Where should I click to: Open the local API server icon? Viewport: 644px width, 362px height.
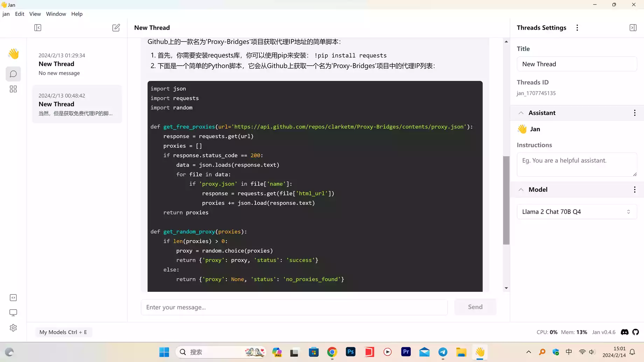(13, 298)
